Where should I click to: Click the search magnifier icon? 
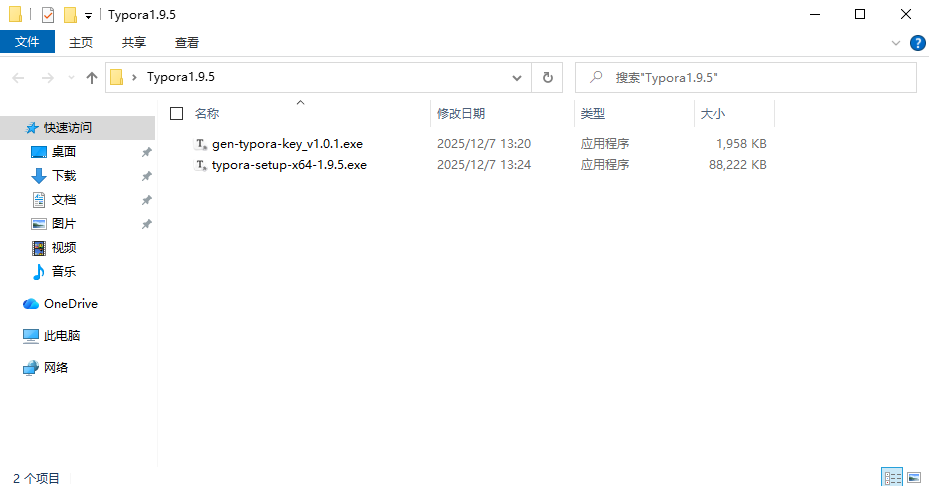coord(596,77)
